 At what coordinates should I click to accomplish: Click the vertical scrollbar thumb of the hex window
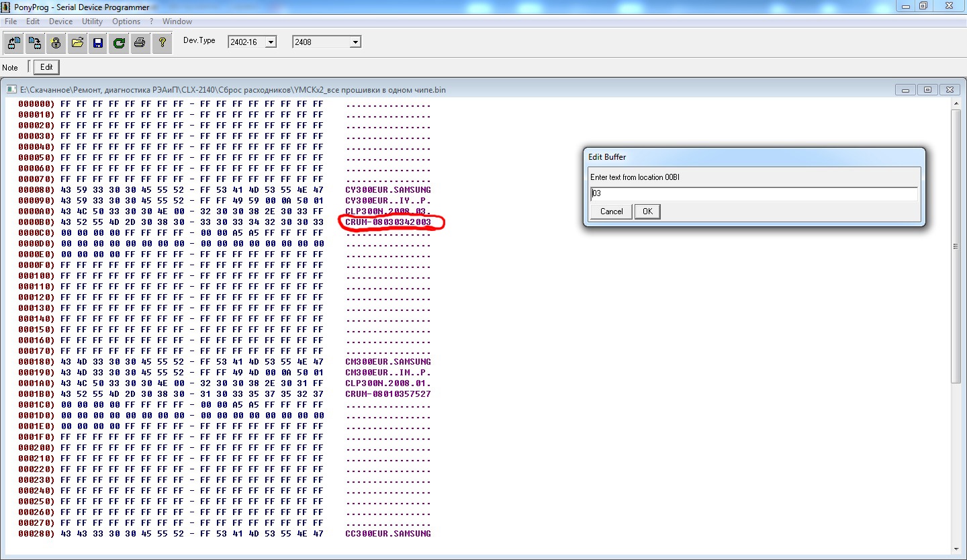[x=956, y=246]
